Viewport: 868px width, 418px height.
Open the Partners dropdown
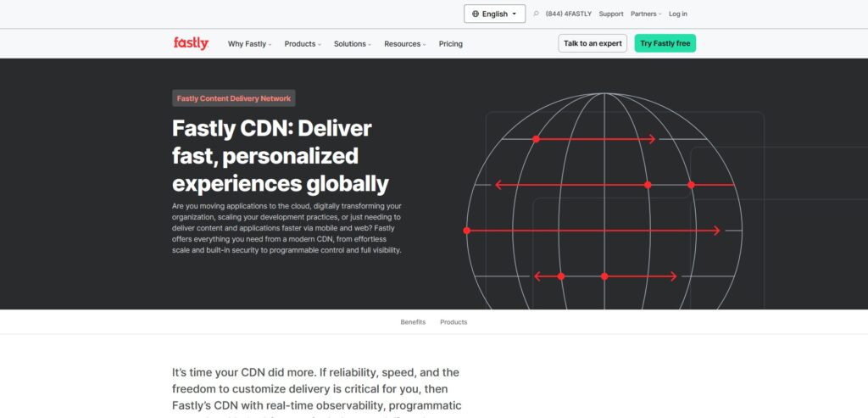[x=646, y=14]
